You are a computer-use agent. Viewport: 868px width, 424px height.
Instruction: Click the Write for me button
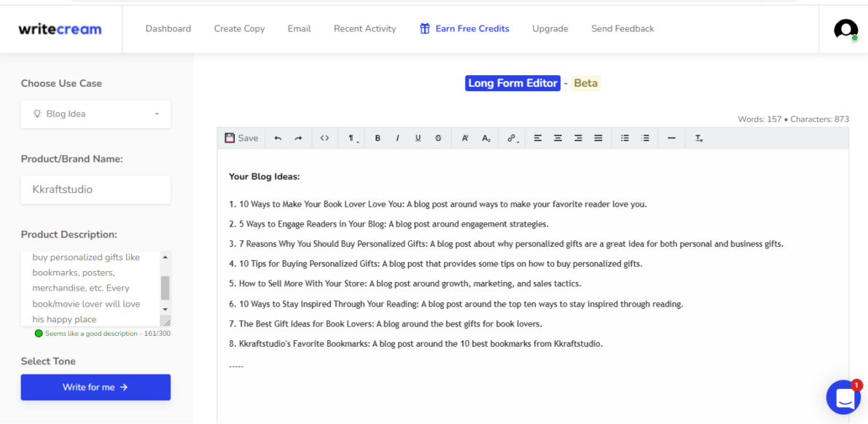[x=95, y=388]
